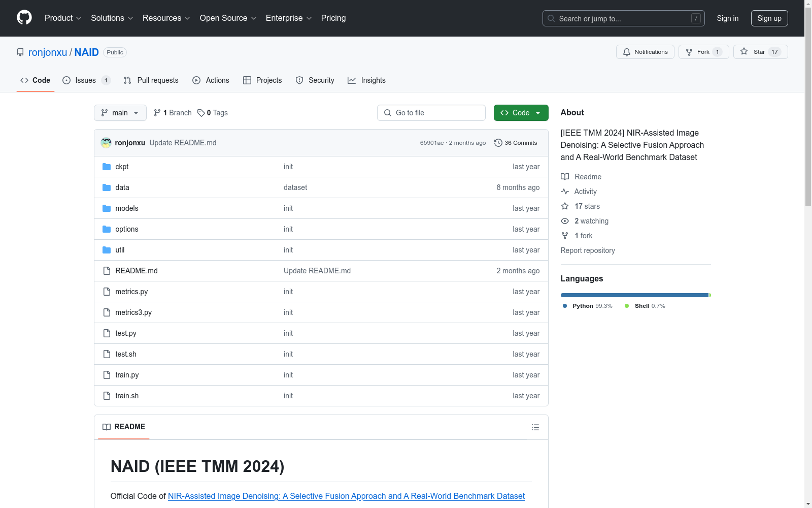
Task: Open the 'dataset' commit message link
Action: 295,187
